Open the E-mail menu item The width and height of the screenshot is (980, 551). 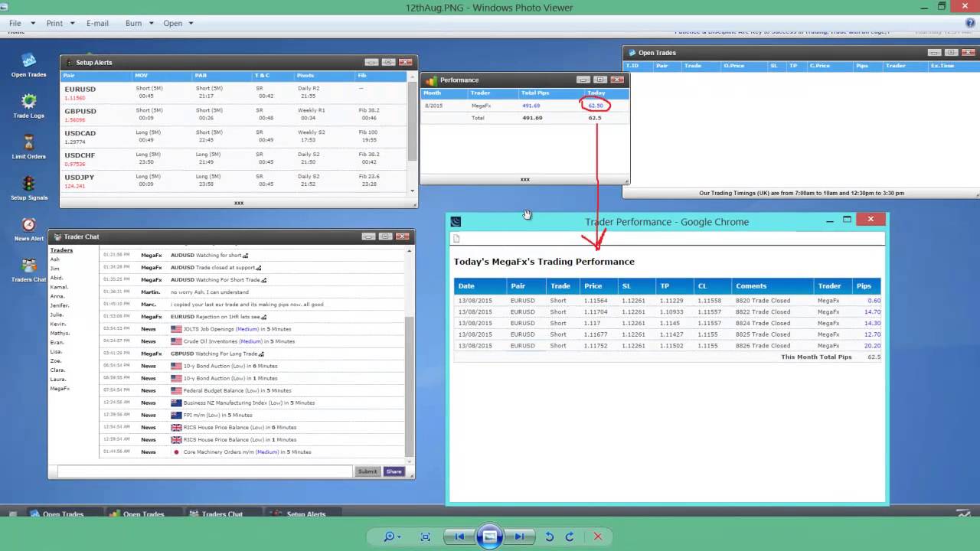click(97, 23)
